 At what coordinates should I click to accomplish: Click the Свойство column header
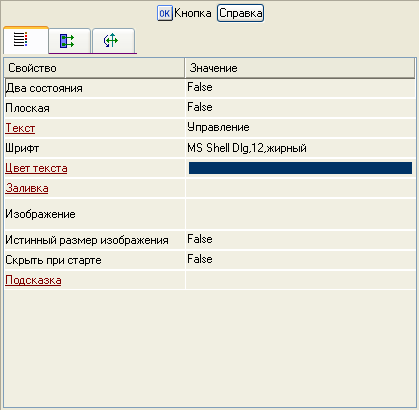pos(94,68)
